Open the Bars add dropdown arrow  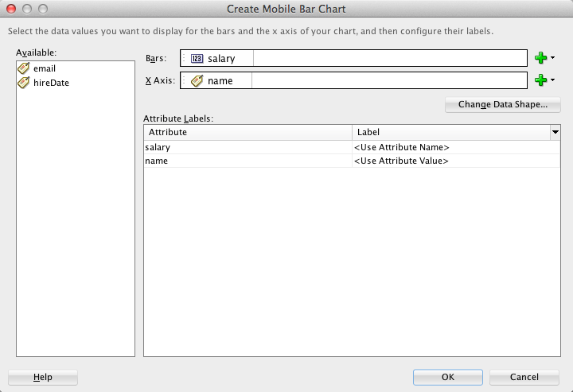pos(552,58)
